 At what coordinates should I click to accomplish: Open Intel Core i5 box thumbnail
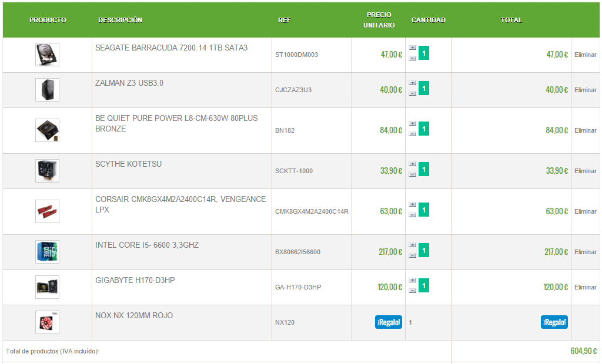pos(47,252)
